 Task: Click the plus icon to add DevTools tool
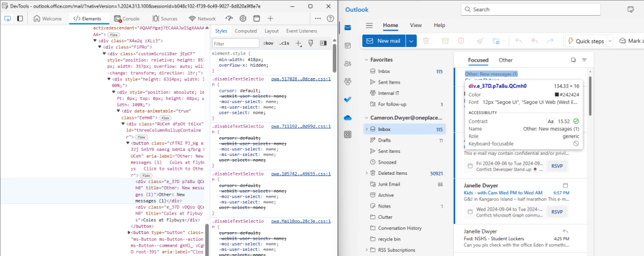[270, 19]
